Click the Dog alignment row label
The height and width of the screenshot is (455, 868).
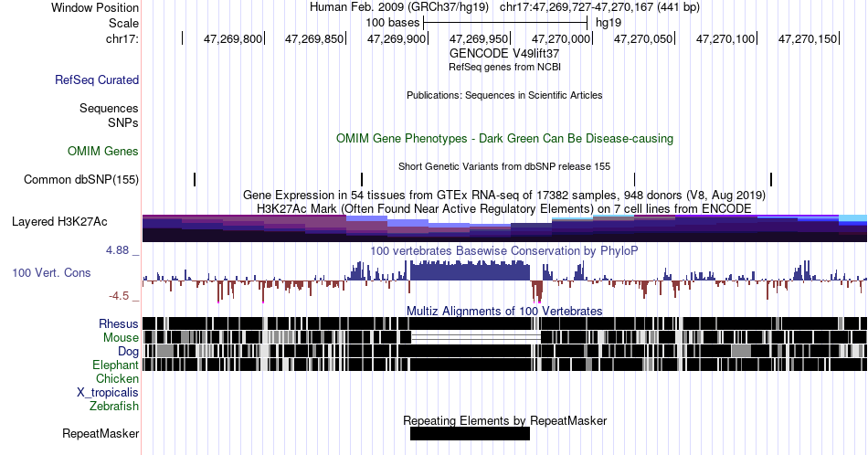pyautogui.click(x=129, y=352)
